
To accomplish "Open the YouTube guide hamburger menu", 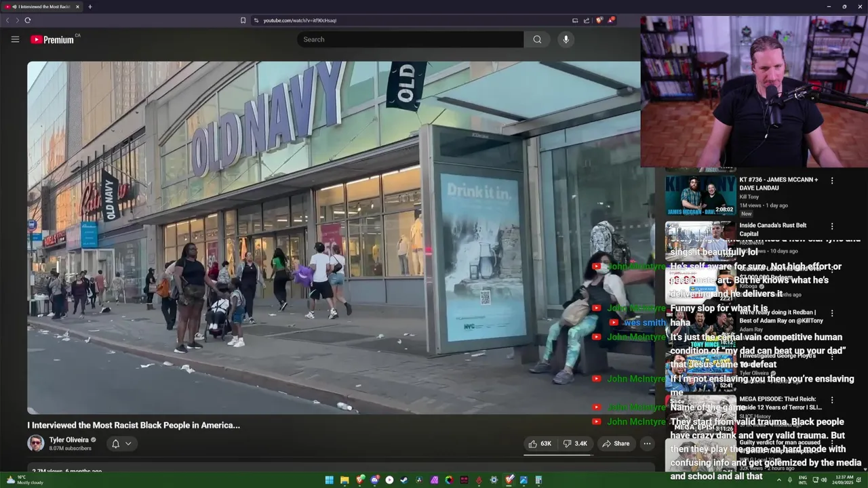I will [x=15, y=39].
